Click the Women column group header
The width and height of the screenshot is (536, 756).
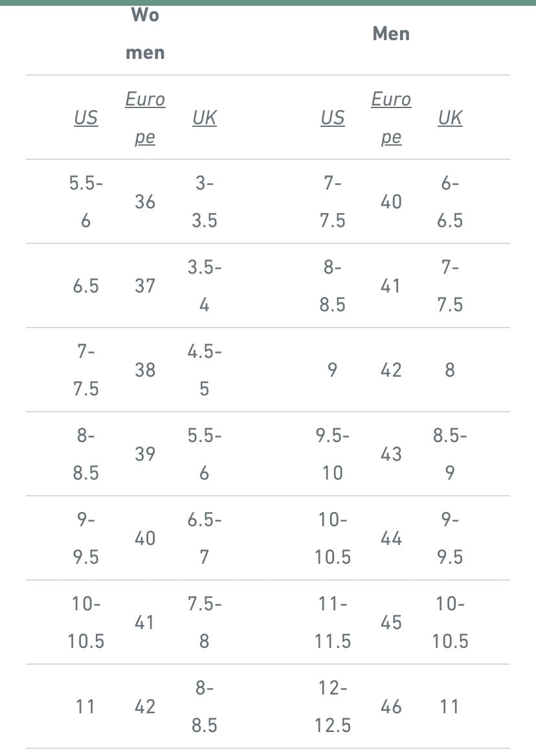pyautogui.click(x=145, y=34)
